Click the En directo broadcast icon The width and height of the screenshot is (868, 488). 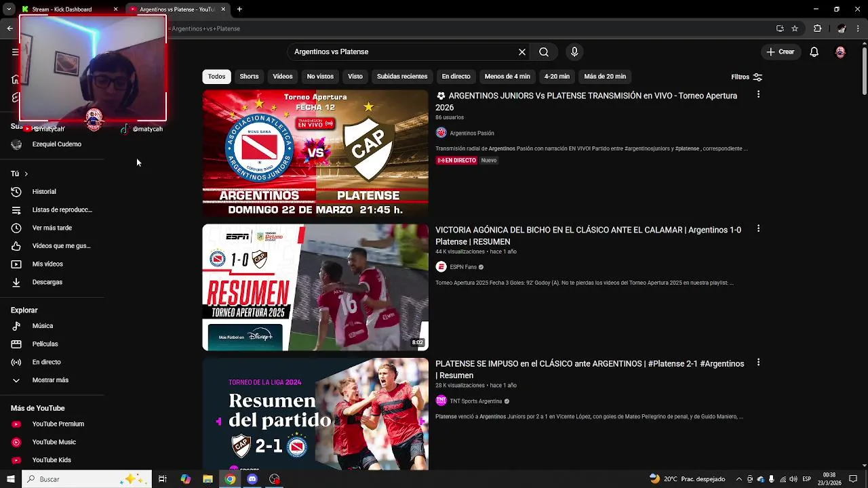tap(16, 363)
